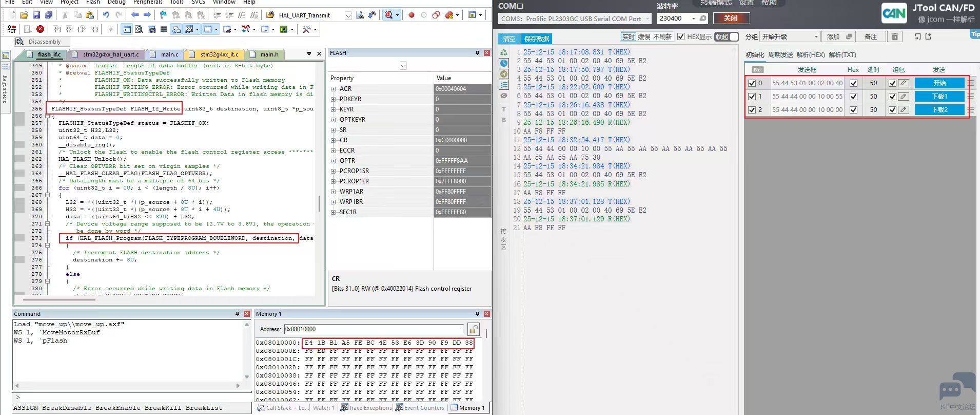Click the red stop debugging icon
Screen dimensions: 980x415
pyautogui.click(x=41, y=29)
